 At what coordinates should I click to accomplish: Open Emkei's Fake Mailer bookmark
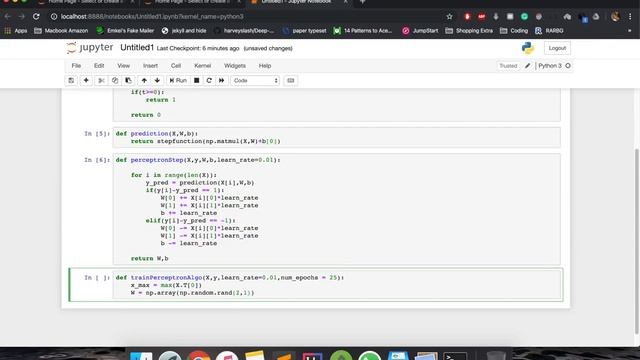click(125, 31)
